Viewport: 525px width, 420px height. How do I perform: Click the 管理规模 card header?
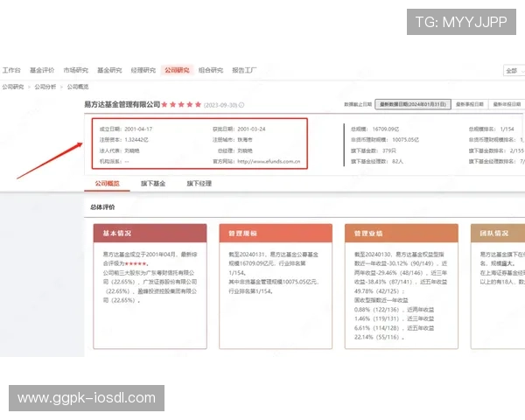276,233
